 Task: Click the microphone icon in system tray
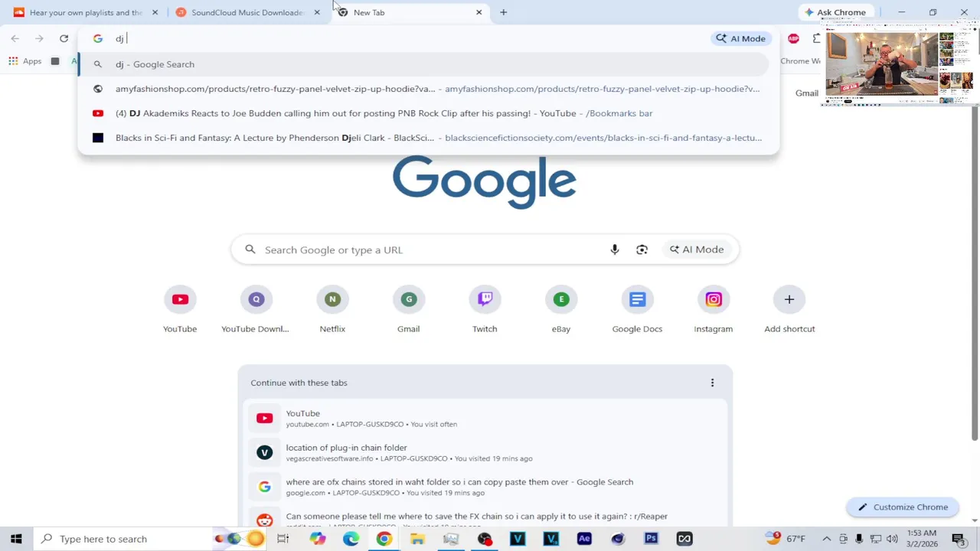[x=859, y=539]
